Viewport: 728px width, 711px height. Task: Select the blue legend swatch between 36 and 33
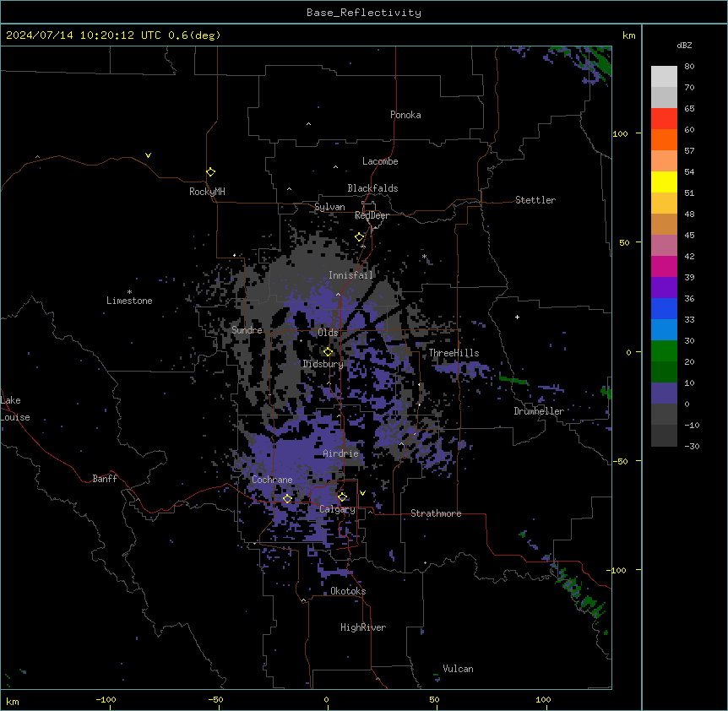click(x=664, y=308)
